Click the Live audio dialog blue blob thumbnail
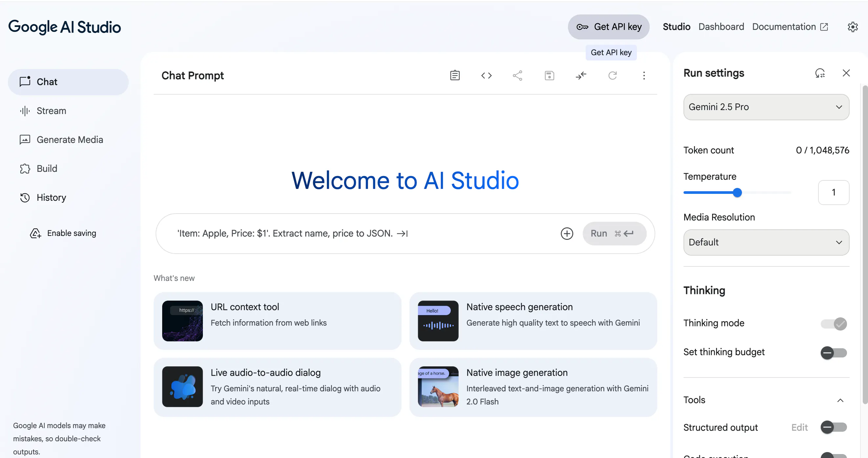This screenshot has width=868, height=458. point(182,386)
